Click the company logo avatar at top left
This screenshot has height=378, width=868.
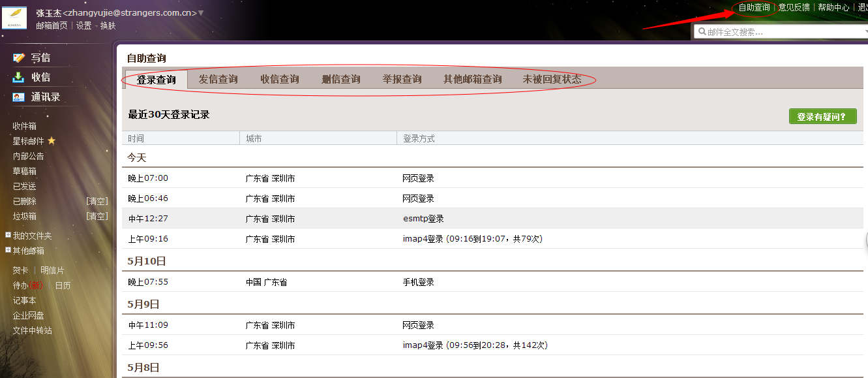14,18
